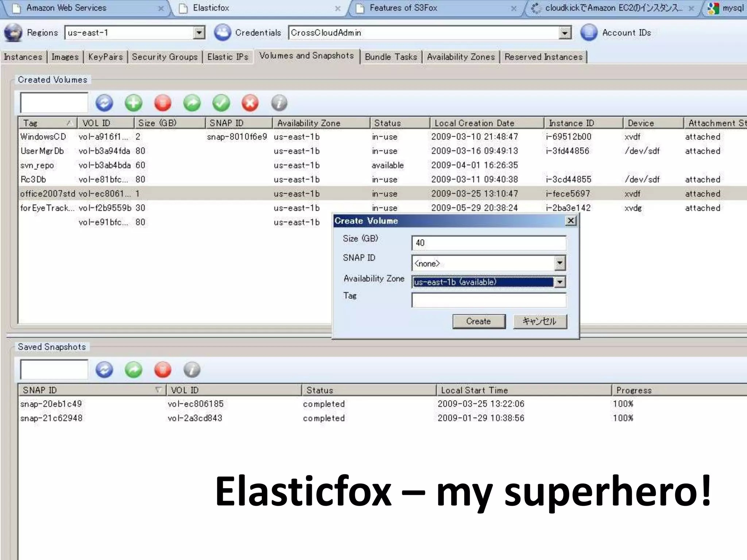Select snapshot snap-21c62948 row
Screen dimensions: 747x560
pyautogui.click(x=383, y=418)
